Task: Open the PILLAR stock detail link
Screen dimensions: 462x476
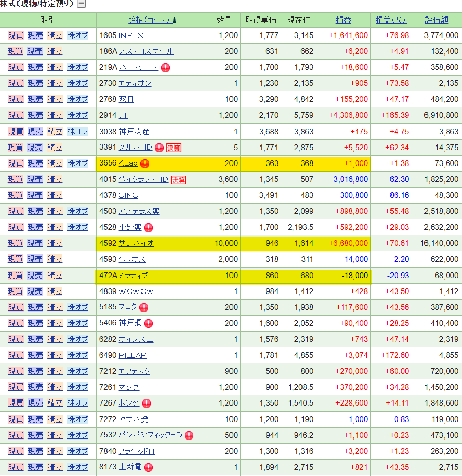Action: [x=132, y=355]
